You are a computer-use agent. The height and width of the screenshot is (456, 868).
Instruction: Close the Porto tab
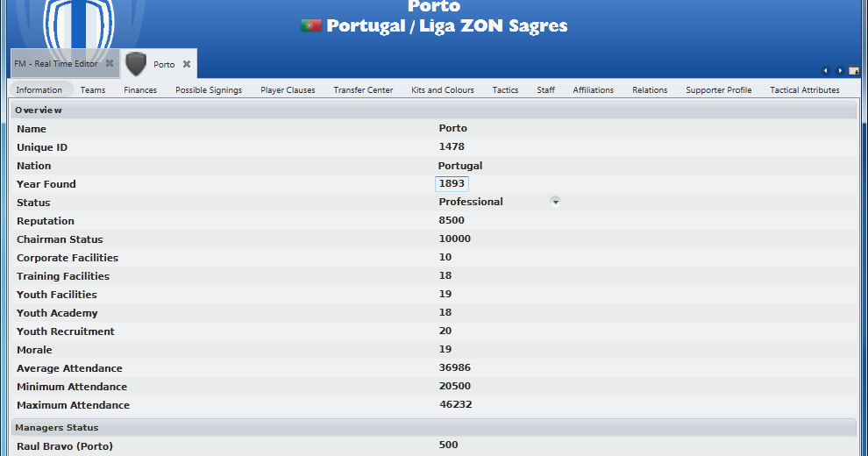(187, 64)
